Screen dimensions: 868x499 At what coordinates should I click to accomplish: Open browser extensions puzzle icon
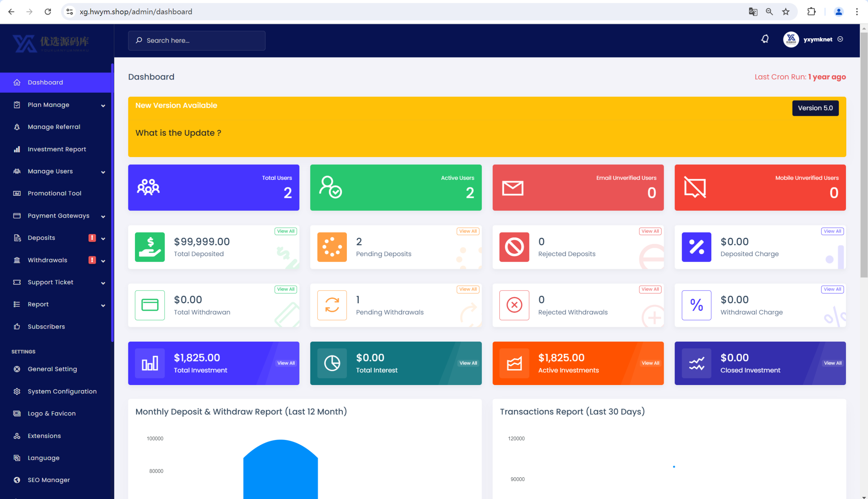coord(811,12)
